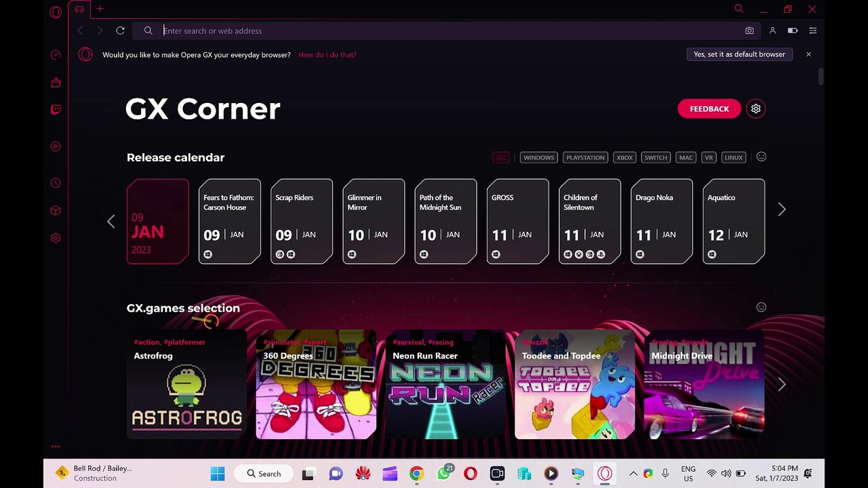Open Children of Silentown release card
868x488 pixels.
tap(589, 221)
